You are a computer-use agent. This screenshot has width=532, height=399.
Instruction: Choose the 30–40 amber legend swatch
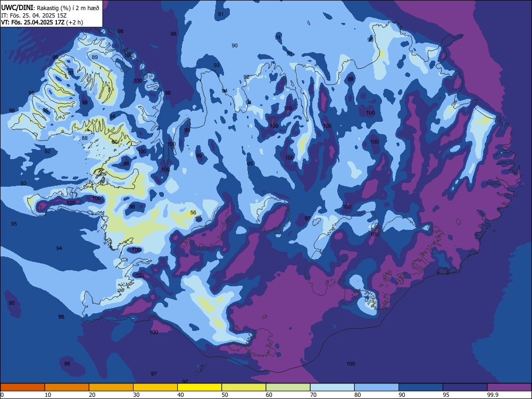pos(155,387)
